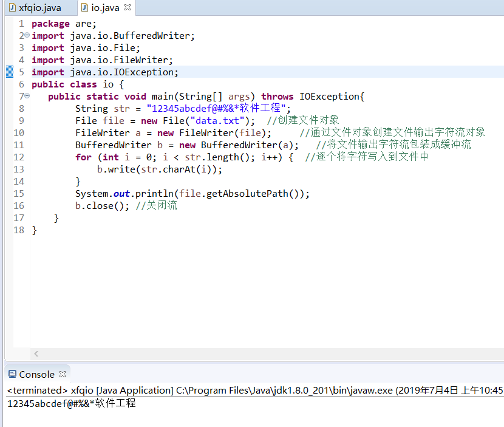Click the 'java.io.IOException;' import text

click(124, 72)
